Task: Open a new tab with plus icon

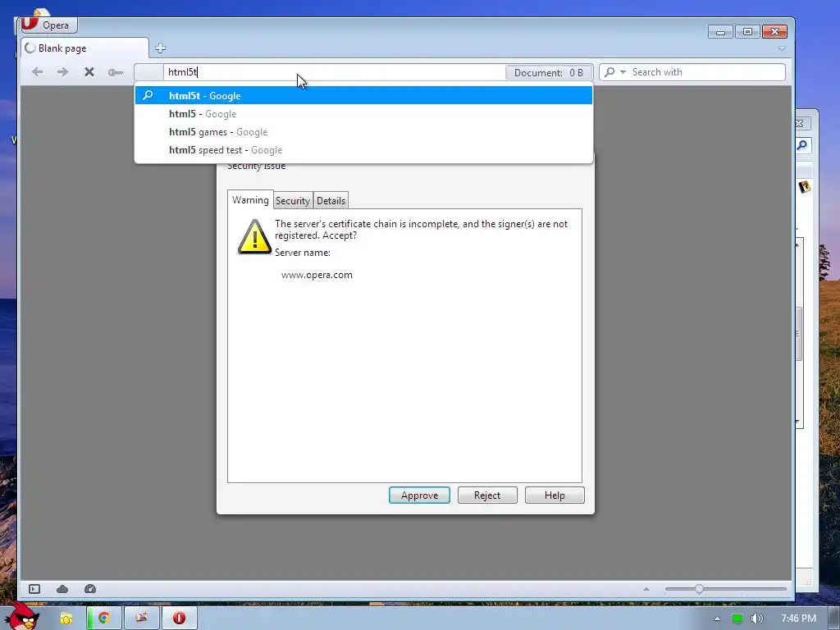Action: pyautogui.click(x=160, y=48)
